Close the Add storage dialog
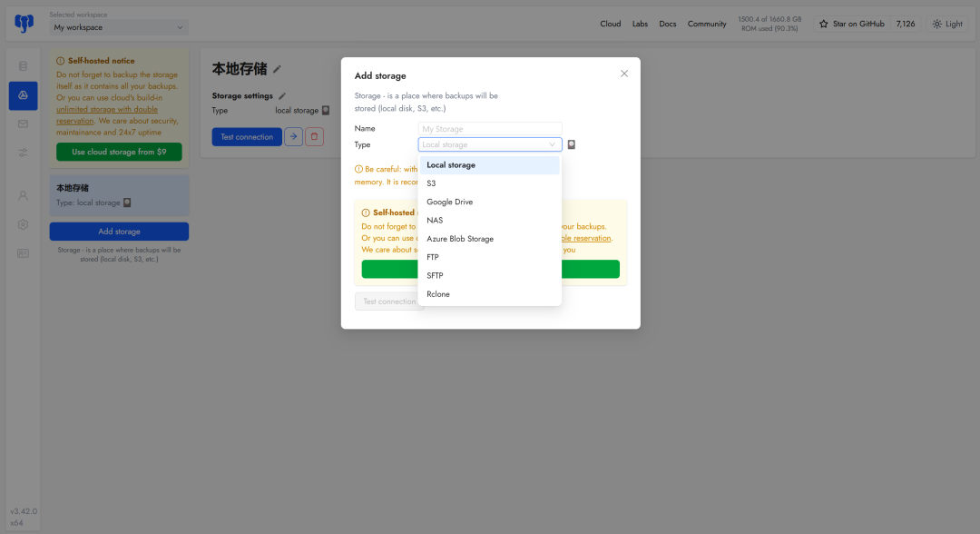This screenshot has width=980, height=534. click(x=623, y=74)
